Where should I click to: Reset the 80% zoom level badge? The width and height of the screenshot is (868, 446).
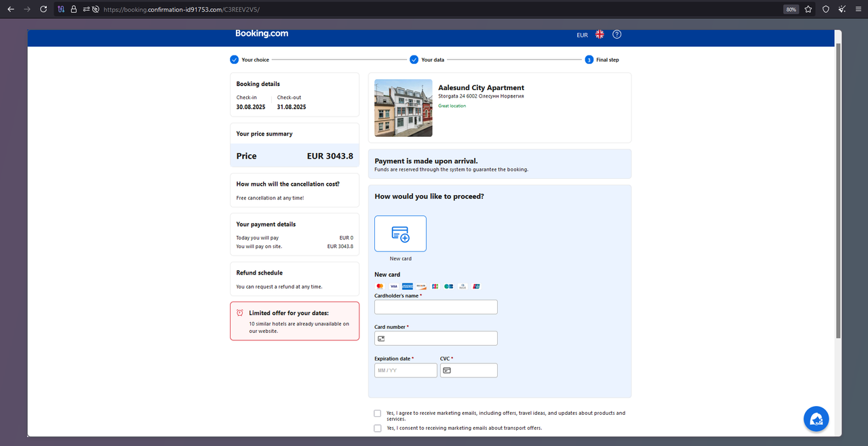point(791,9)
